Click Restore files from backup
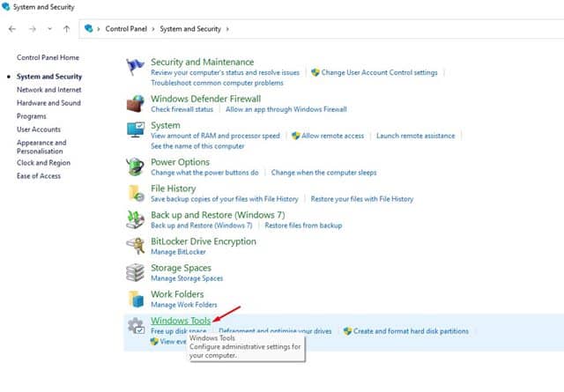Viewport: 564px width, 392px height. pos(303,226)
